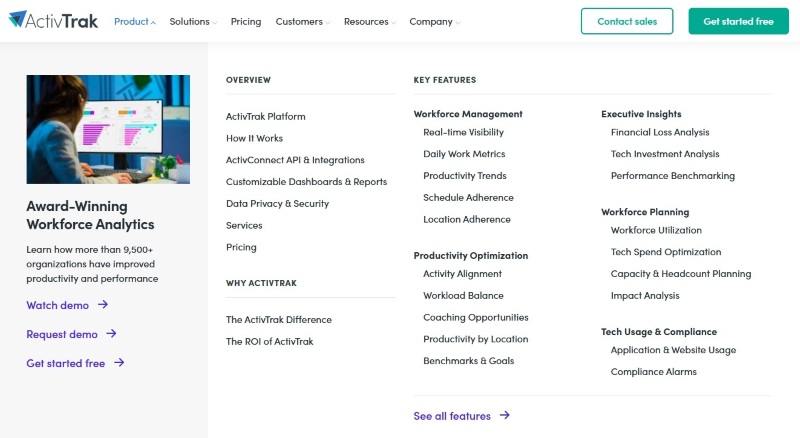The height and width of the screenshot is (438, 800).
Task: Open The ROI of ActivTrak
Action: (269, 342)
